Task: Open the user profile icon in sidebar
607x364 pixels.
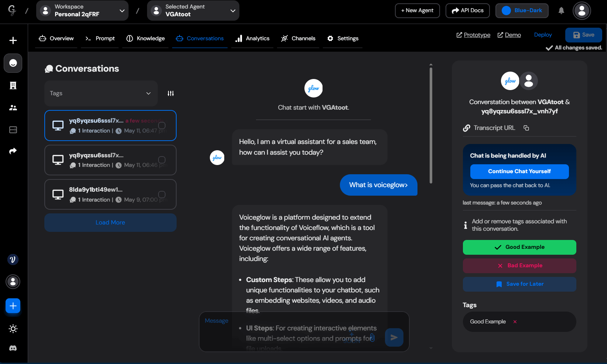Action: click(x=13, y=282)
